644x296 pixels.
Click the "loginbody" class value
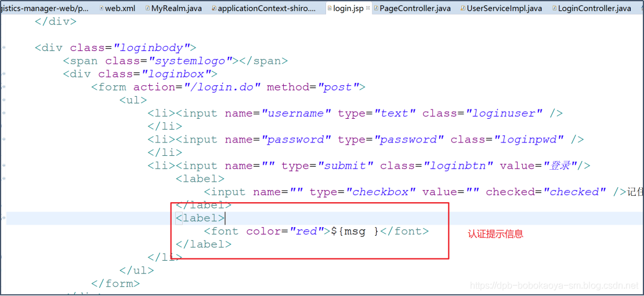[151, 48]
